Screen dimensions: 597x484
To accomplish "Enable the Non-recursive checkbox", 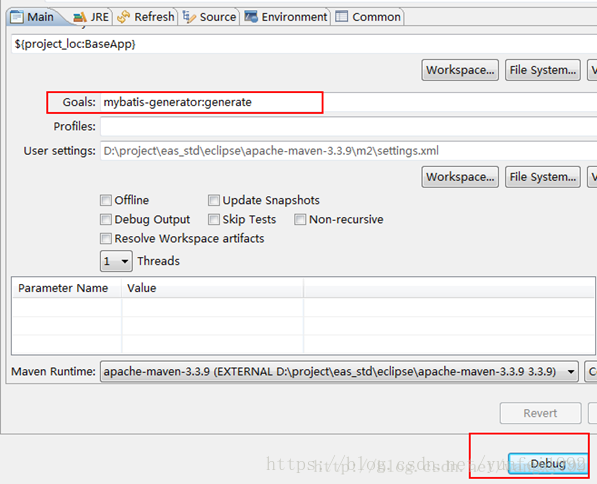I will (x=300, y=219).
